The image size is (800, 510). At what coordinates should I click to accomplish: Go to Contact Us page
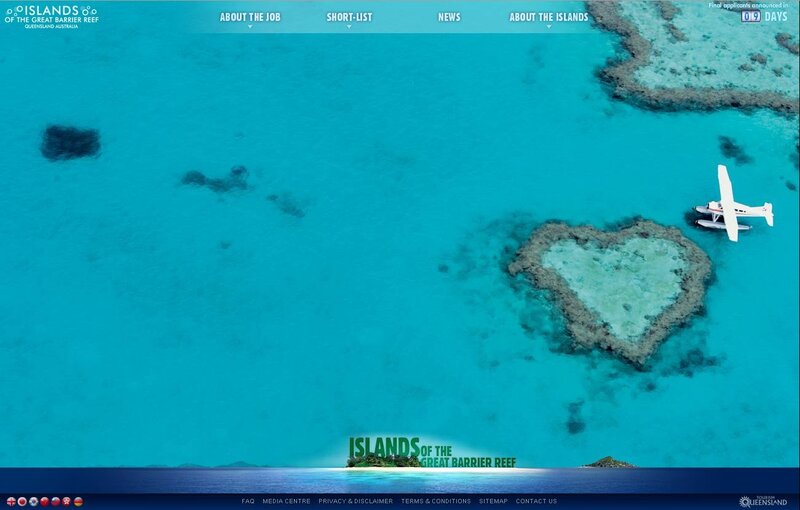[536, 501]
